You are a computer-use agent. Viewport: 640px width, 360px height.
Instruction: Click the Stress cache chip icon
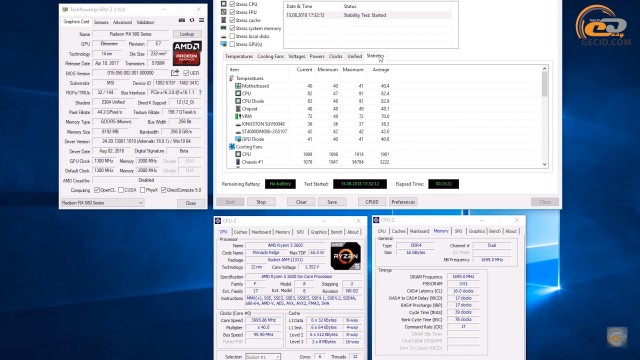[223, 20]
